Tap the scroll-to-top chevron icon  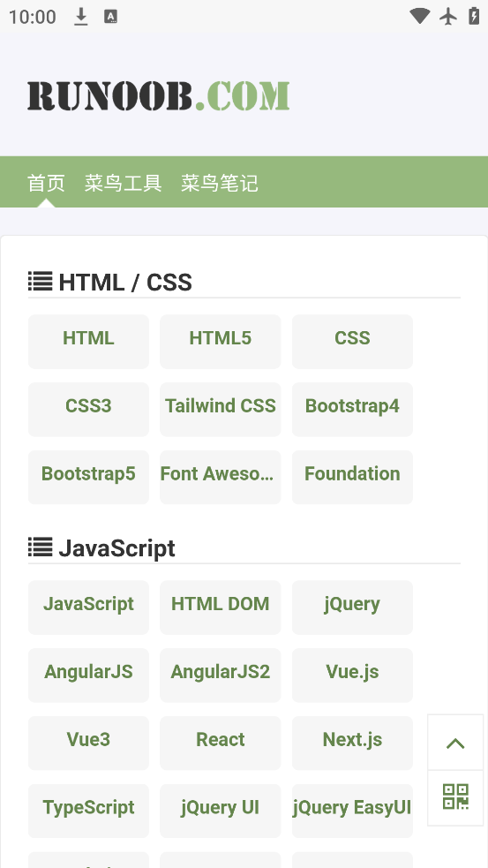[455, 743]
